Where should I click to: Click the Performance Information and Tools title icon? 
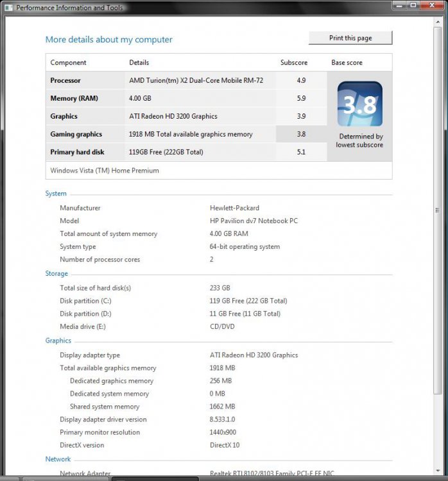tap(9, 8)
